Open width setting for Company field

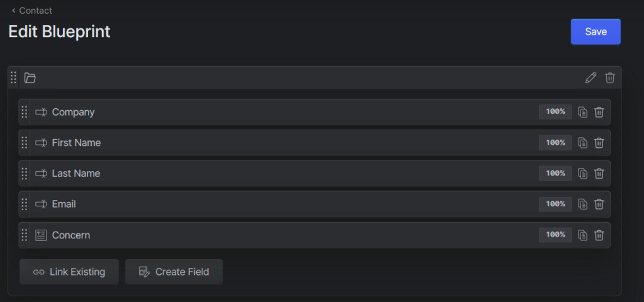tap(555, 112)
